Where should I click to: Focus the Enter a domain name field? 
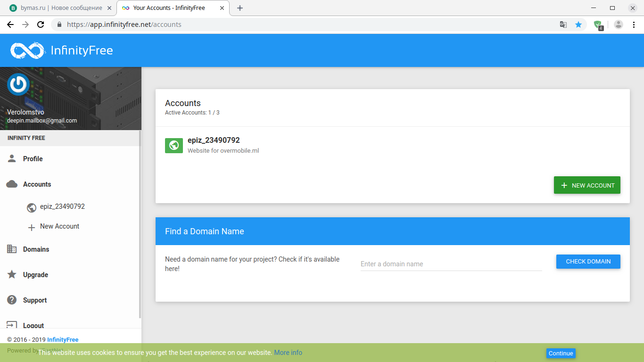[x=451, y=264]
